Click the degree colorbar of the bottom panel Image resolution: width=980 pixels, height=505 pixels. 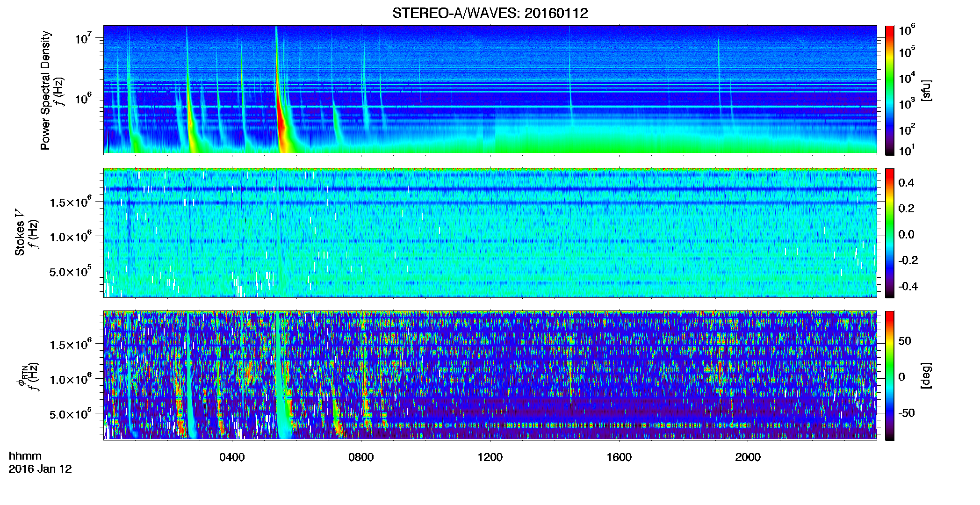pos(890,375)
